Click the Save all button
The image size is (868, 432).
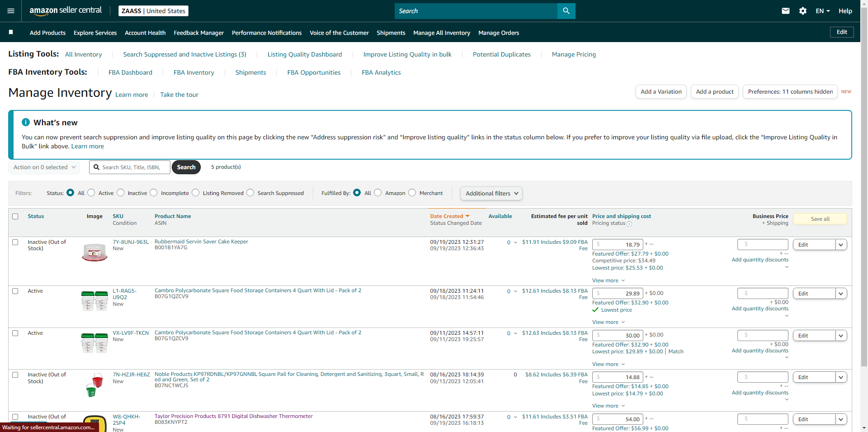pos(820,219)
